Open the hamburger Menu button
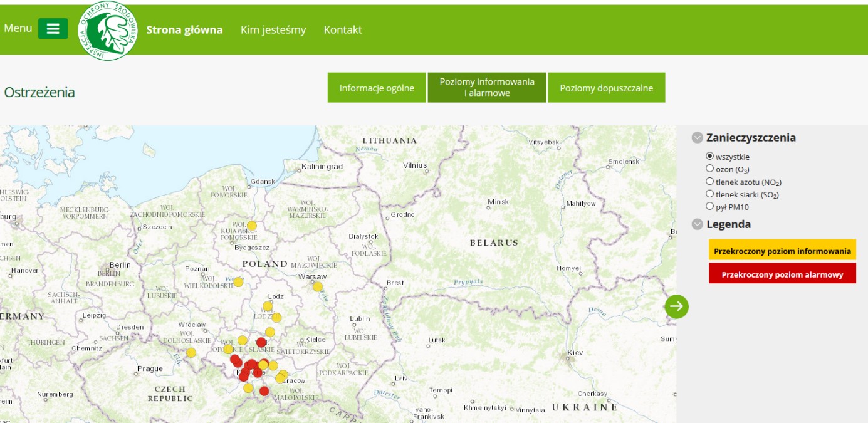This screenshot has height=423, width=868. point(53,29)
